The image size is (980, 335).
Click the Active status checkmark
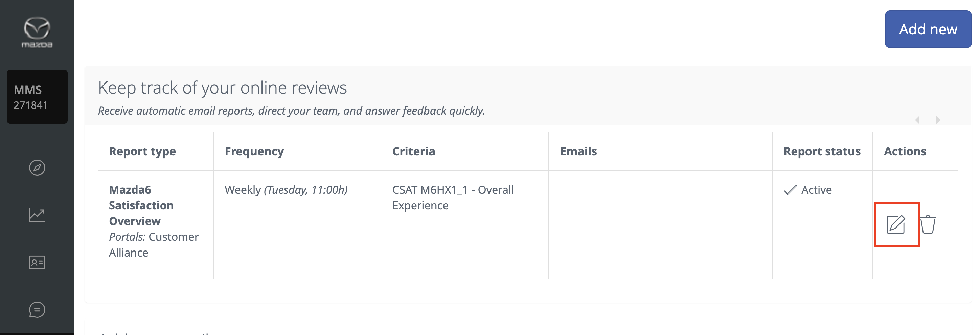(x=790, y=190)
